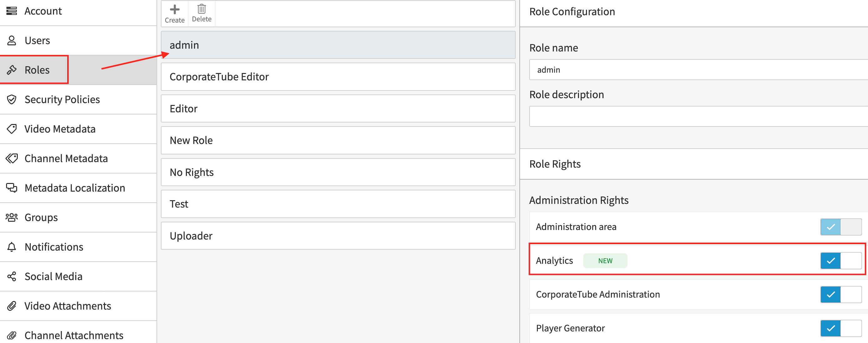Toggle the Analytics right switch
This screenshot has height=343, width=868.
(841, 260)
